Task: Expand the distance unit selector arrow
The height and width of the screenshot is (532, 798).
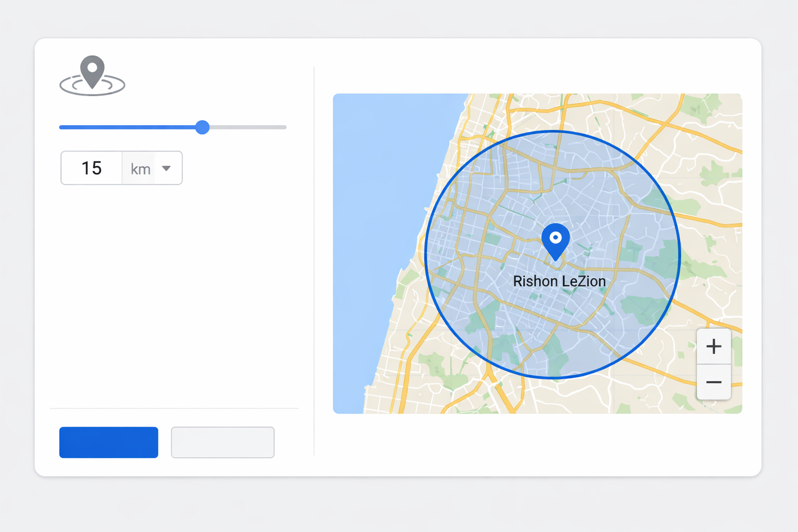Action: click(x=166, y=168)
